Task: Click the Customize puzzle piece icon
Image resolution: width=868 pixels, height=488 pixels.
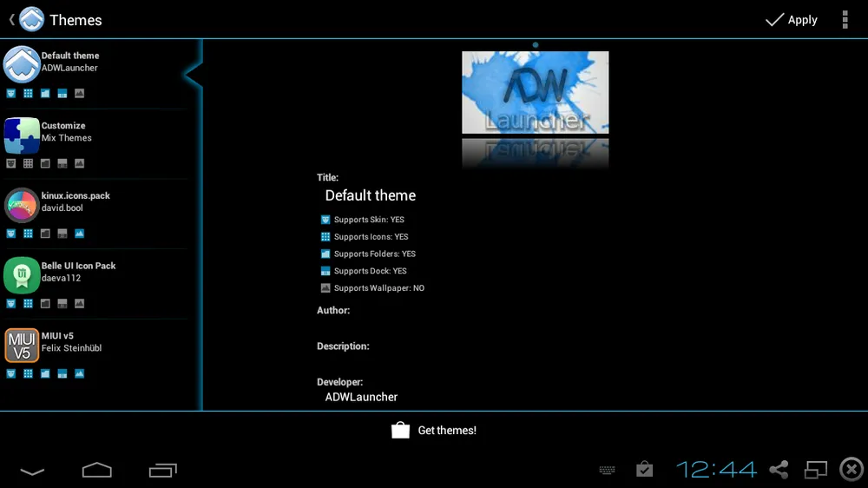Action: coord(21,135)
